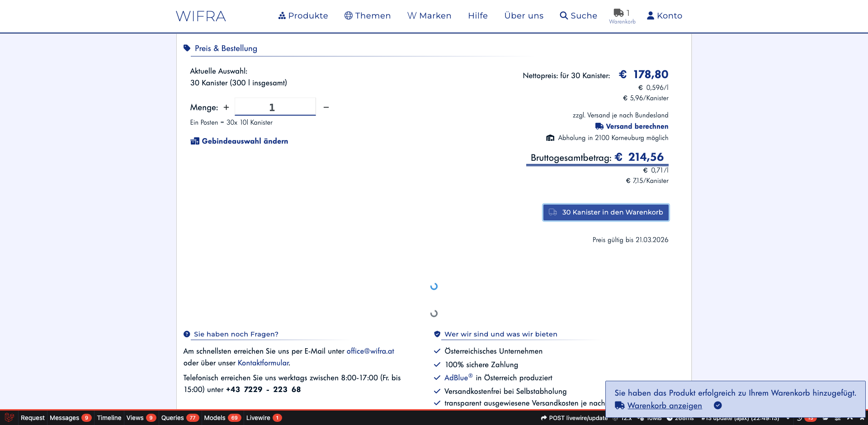Decrease Menge with the minus icon
868x425 pixels.
pos(326,107)
